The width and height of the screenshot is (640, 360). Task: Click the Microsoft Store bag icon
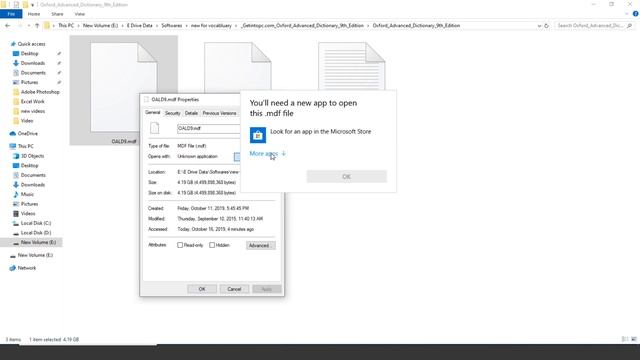(258, 135)
